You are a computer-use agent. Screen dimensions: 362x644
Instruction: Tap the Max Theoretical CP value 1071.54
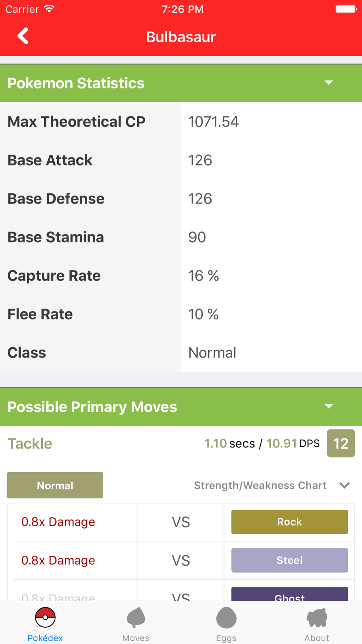pyautogui.click(x=214, y=122)
